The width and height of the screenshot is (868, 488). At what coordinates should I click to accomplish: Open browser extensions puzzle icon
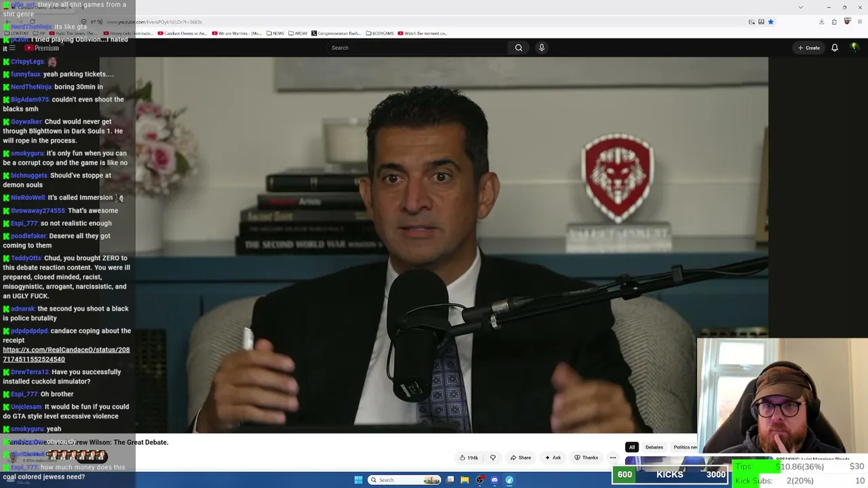(x=834, y=22)
